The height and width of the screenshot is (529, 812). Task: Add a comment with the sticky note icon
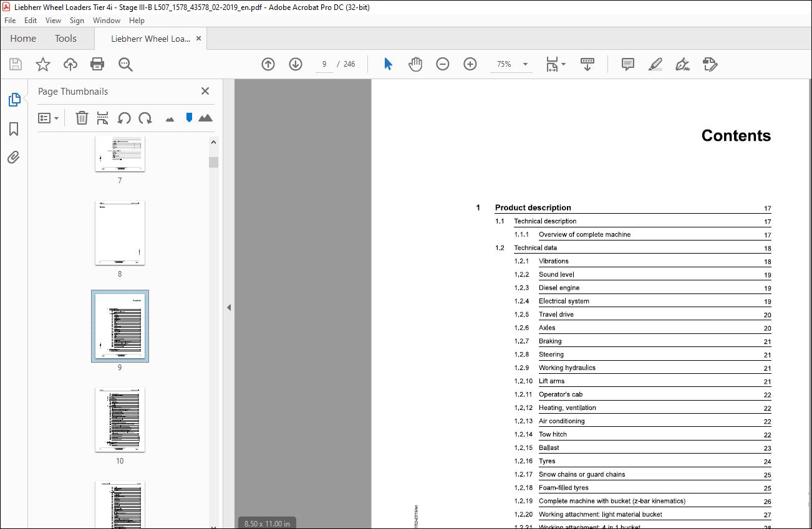(628, 64)
